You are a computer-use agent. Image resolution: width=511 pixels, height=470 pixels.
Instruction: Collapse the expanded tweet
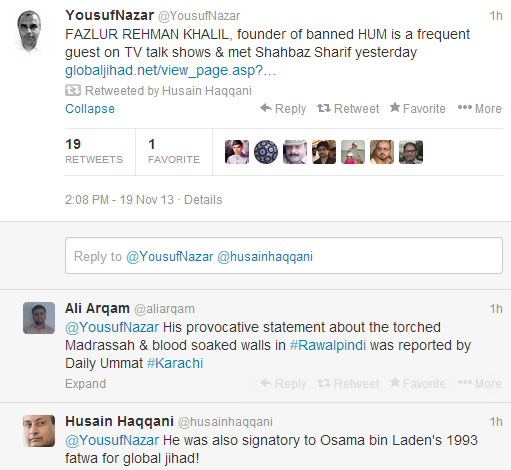90,109
